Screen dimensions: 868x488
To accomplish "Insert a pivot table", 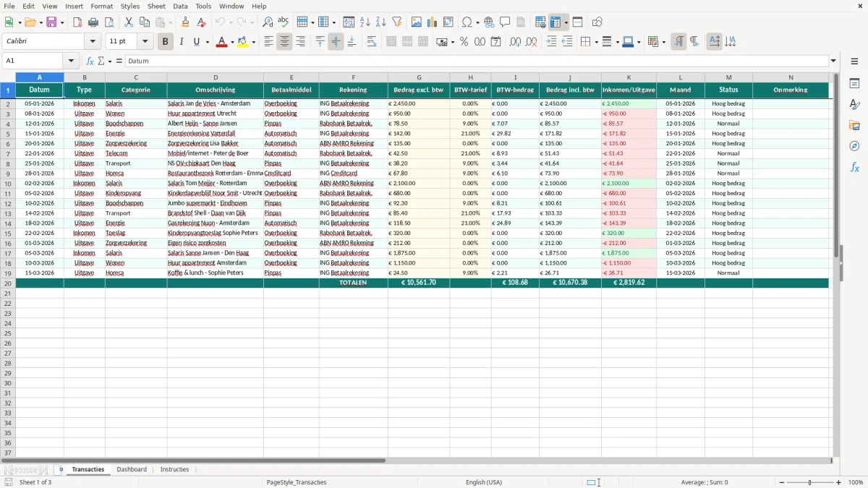I will pos(448,22).
